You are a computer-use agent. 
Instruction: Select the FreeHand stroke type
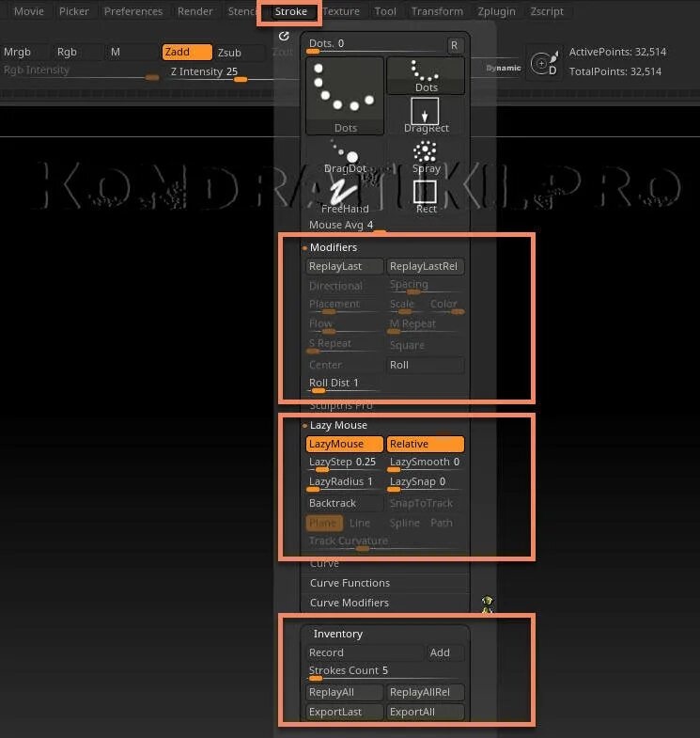point(345,196)
